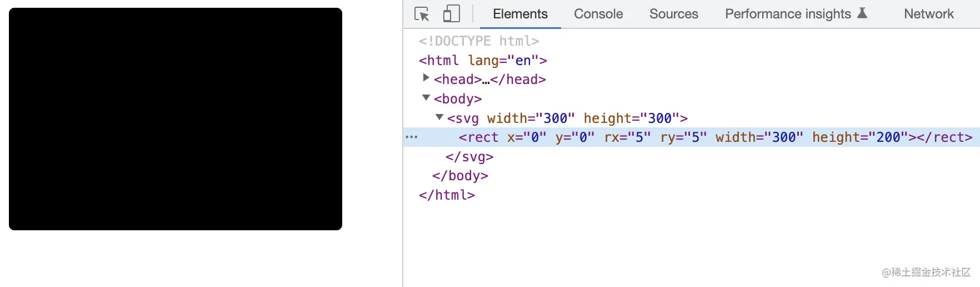Image resolution: width=980 pixels, height=287 pixels.
Task: Select the DOCTYPE html line
Action: 479,41
